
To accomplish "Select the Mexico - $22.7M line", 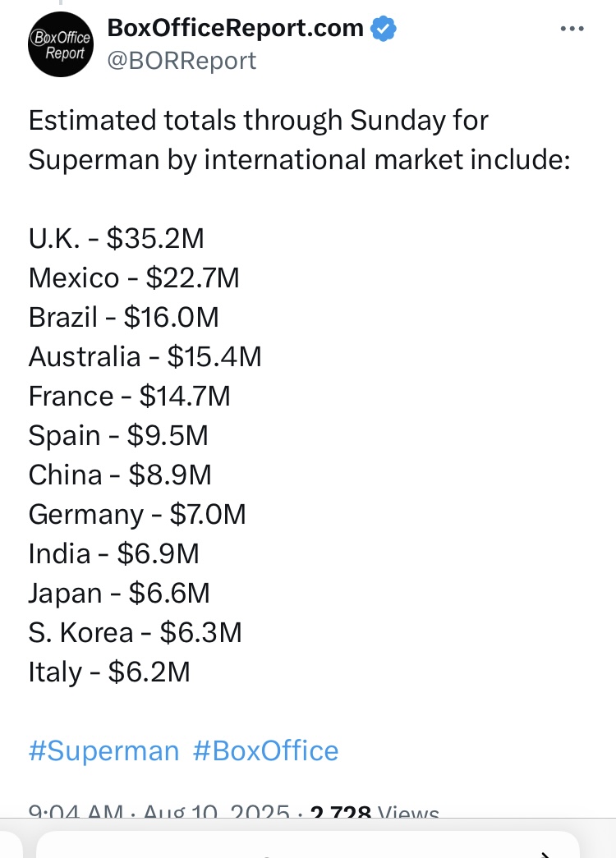I will pos(134,278).
